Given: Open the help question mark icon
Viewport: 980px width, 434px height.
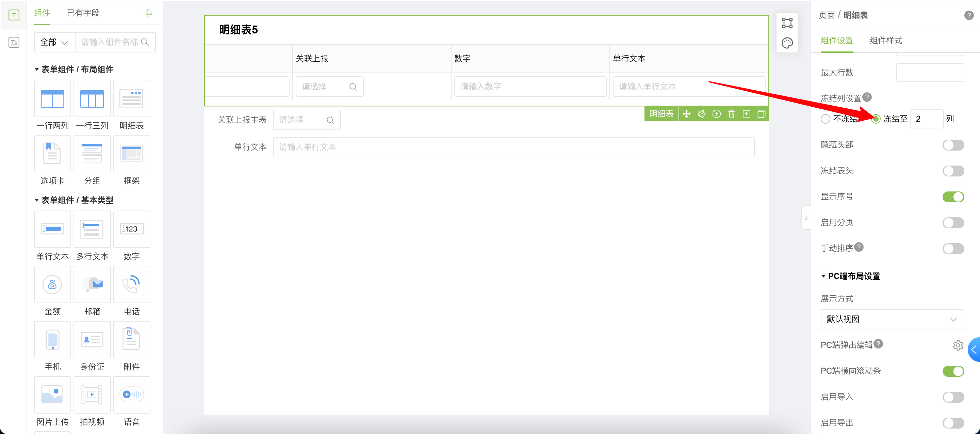Looking at the screenshot, I should pyautogui.click(x=968, y=15).
